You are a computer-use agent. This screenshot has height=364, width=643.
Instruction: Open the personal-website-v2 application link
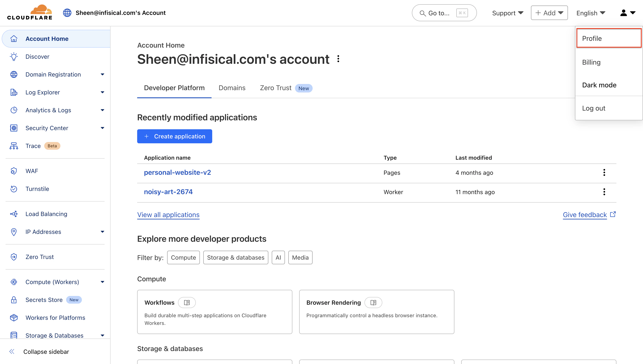click(177, 172)
